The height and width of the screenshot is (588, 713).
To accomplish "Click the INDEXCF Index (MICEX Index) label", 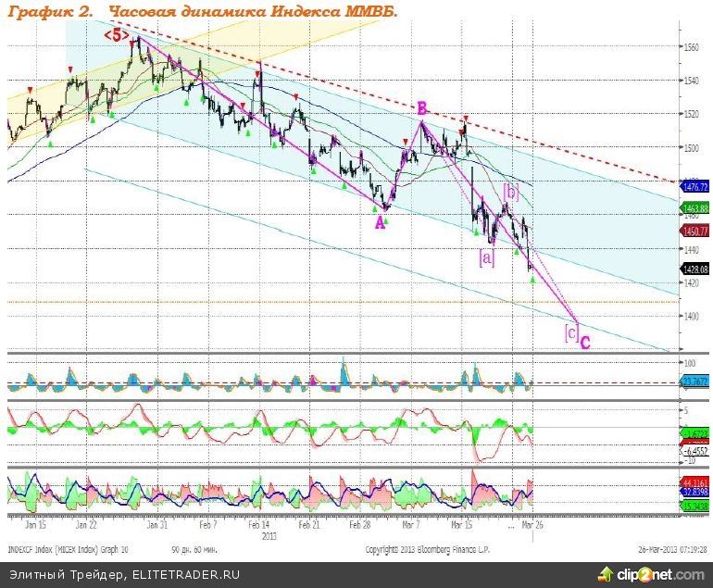I will coord(56,548).
